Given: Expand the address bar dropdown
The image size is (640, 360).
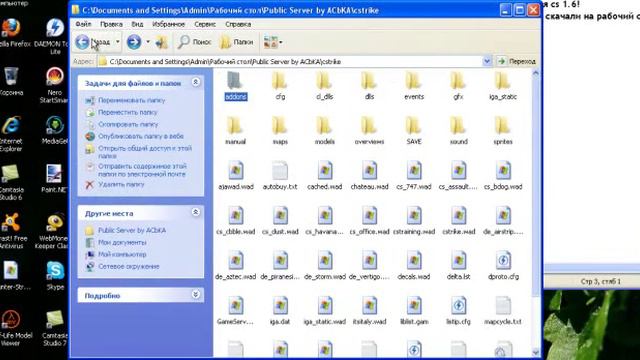Looking at the screenshot, I should coord(487,61).
